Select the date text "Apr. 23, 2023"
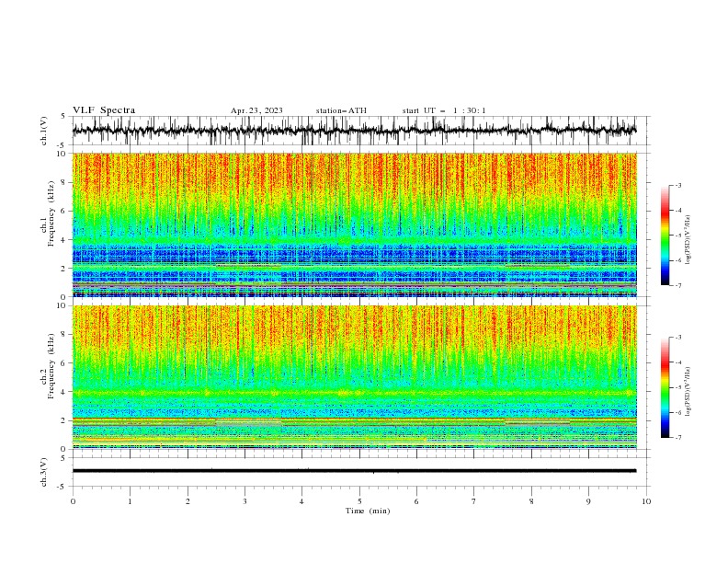This screenshot has width=728, height=563. point(256,110)
